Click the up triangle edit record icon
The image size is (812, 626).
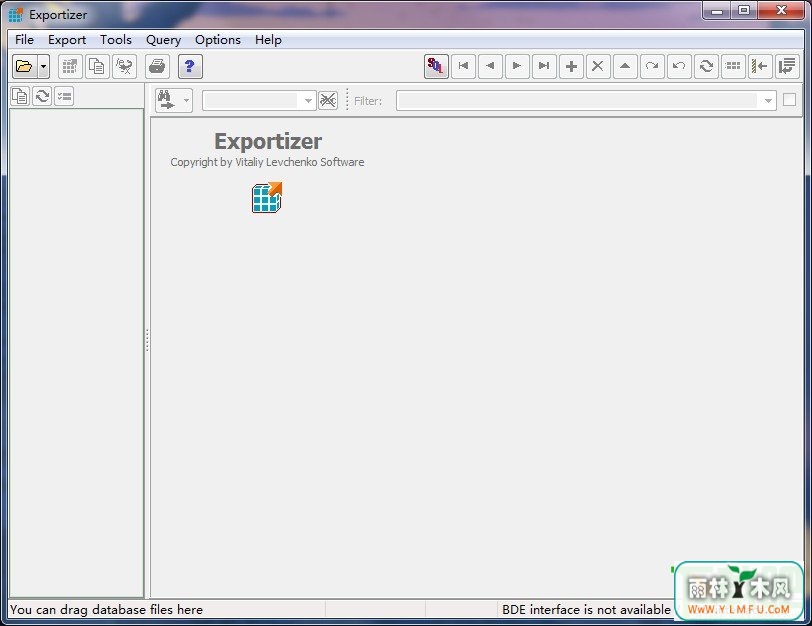(625, 66)
